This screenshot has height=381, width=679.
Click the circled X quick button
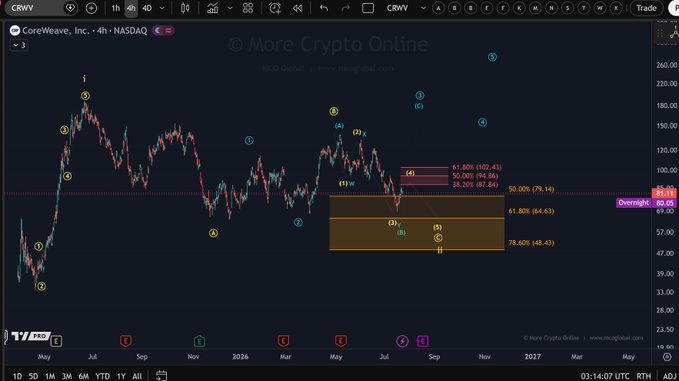pyautogui.click(x=616, y=8)
